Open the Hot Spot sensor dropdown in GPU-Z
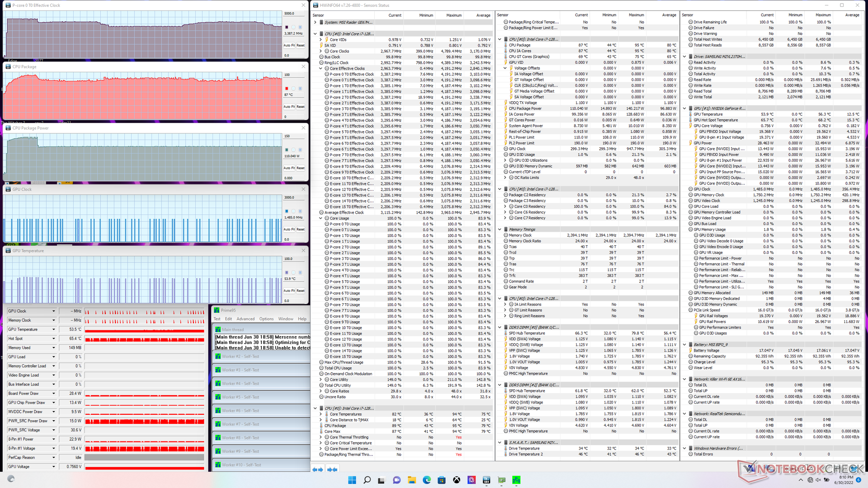 click(x=54, y=338)
